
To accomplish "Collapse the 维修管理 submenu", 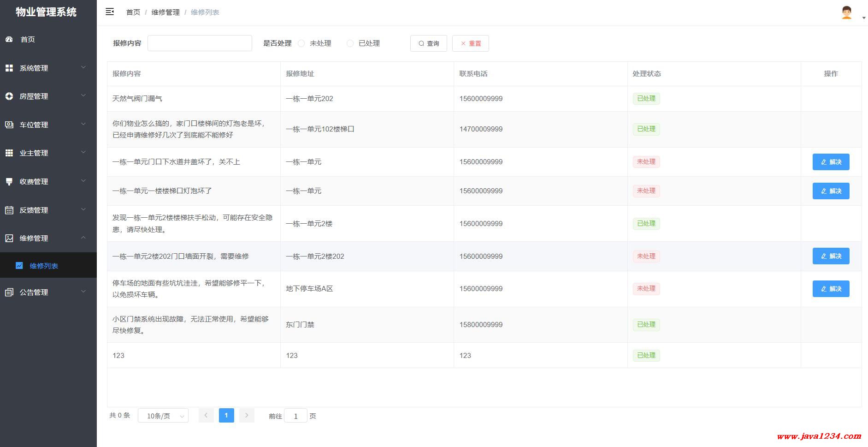I will 48,238.
